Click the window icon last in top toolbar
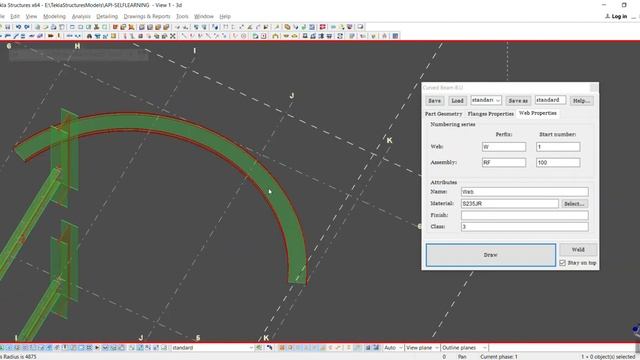 point(360,27)
